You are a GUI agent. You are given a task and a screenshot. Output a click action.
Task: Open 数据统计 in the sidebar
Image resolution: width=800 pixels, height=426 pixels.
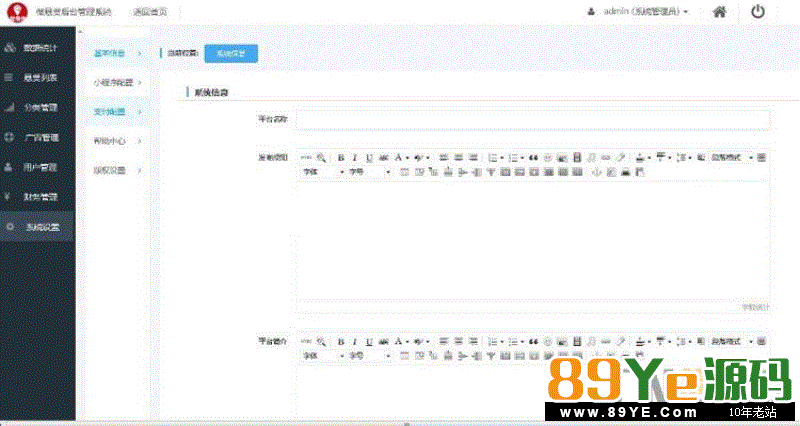38,48
